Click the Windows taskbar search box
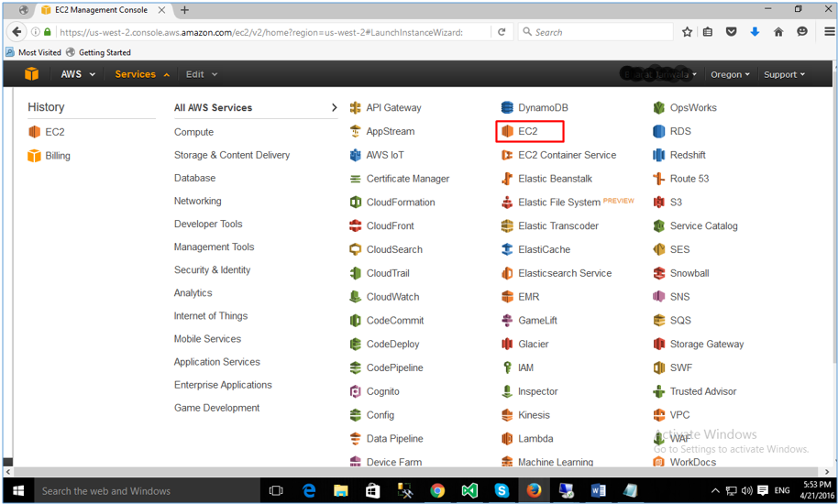 (148, 490)
